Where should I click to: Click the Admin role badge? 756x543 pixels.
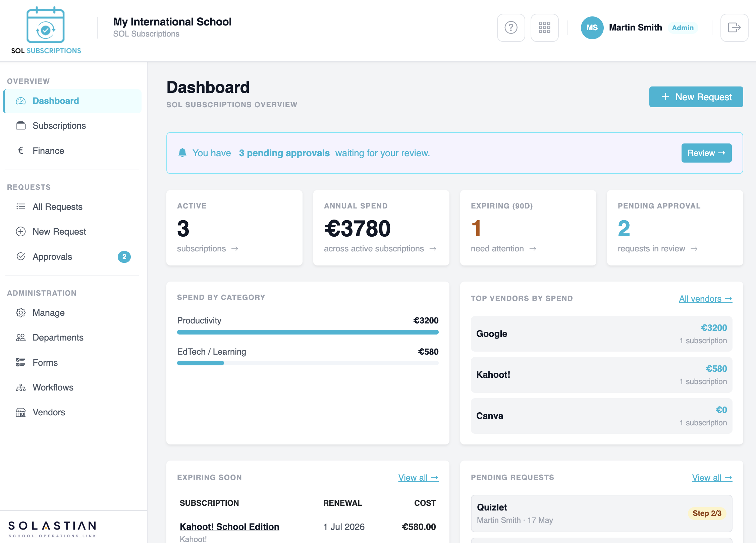tap(683, 28)
